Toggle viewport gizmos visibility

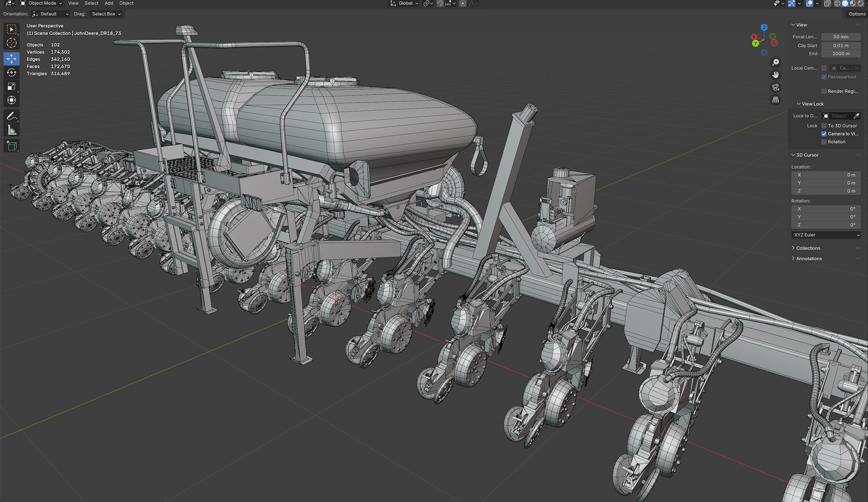pyautogui.click(x=792, y=3)
